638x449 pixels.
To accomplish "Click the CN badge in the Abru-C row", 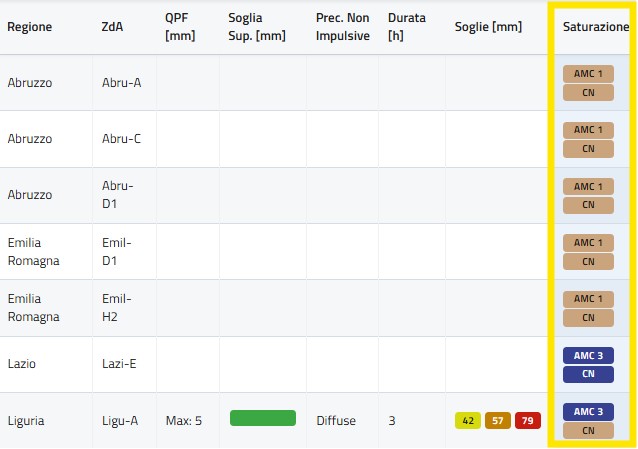I will (x=588, y=148).
